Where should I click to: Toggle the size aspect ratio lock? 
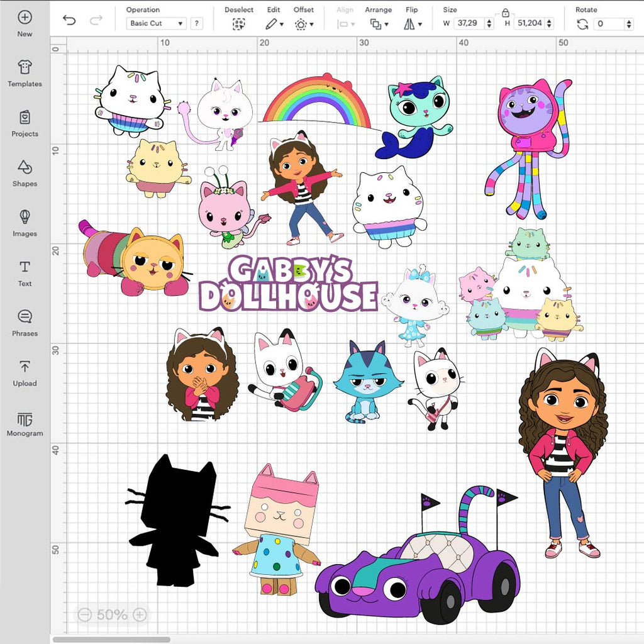(x=505, y=12)
